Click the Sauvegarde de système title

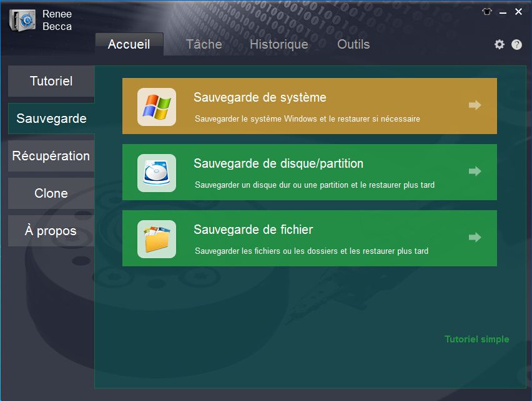(260, 98)
